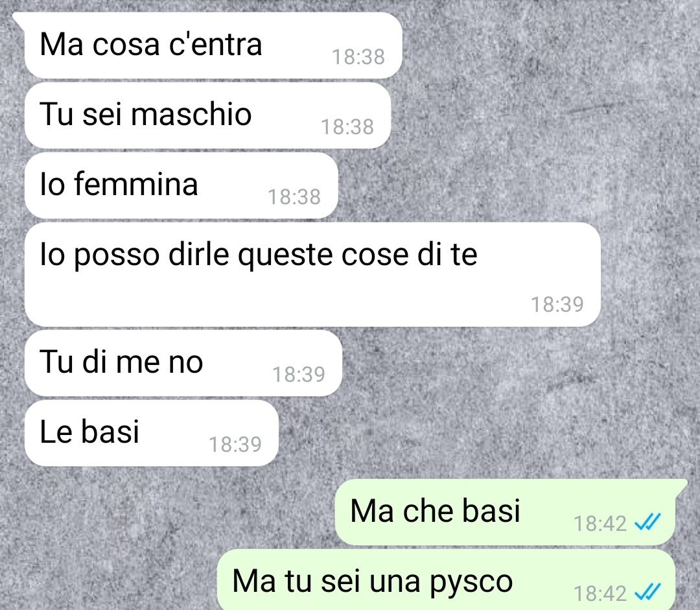700x610 pixels.
Task: Tap the 'Tu di me no' message
Action: (183, 362)
